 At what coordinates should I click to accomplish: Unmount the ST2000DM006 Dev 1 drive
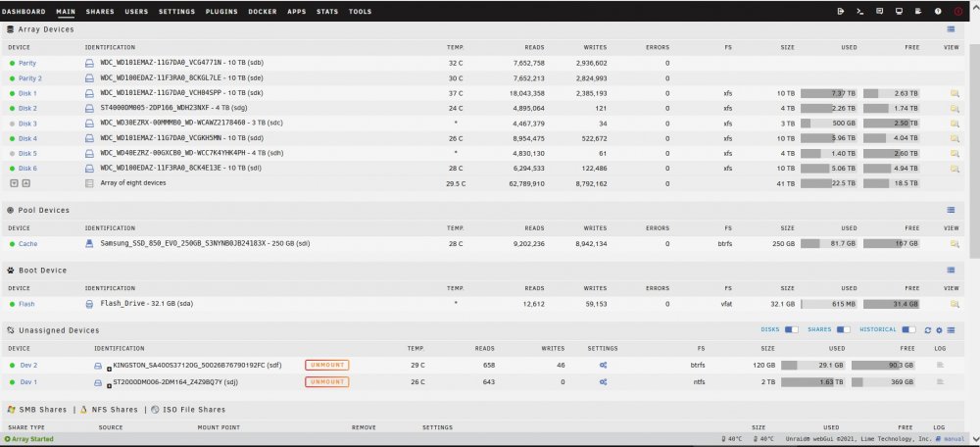pyautogui.click(x=327, y=382)
